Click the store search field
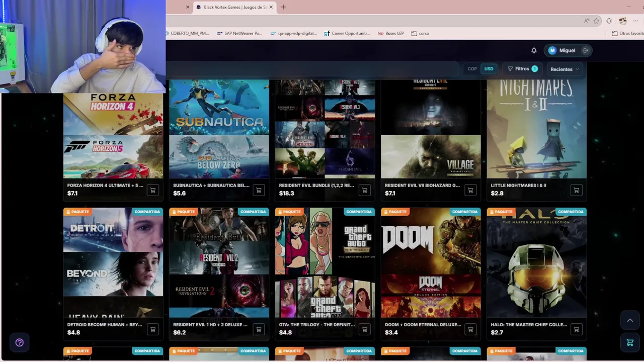 [312, 69]
